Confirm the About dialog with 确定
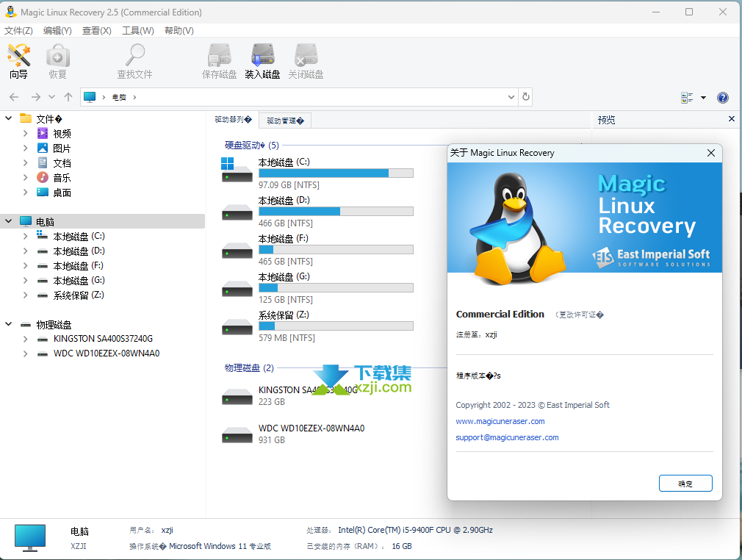 (685, 484)
